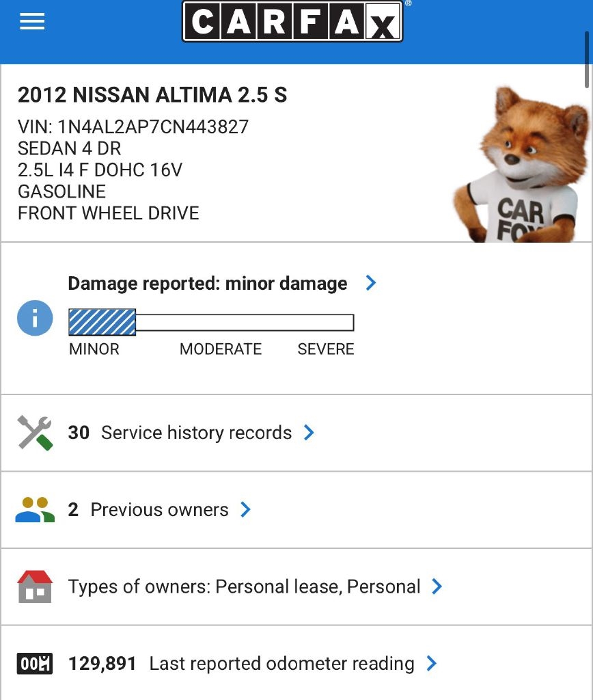This screenshot has width=593, height=700.
Task: Click the odometer counter icon
Action: (x=35, y=664)
